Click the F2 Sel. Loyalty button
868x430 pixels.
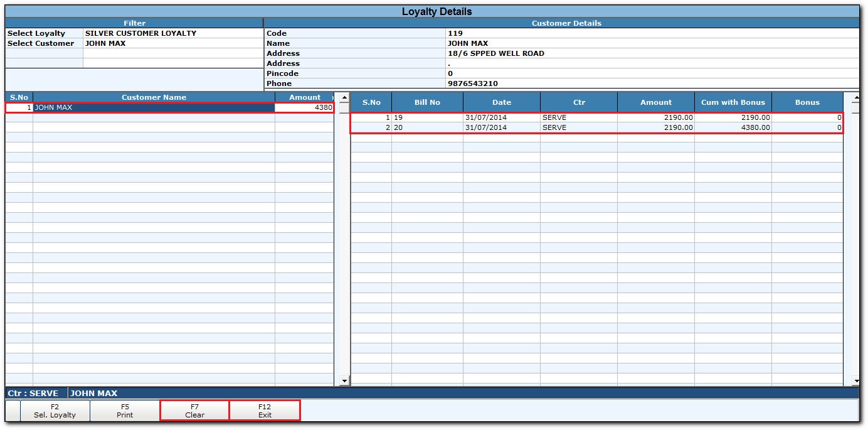[x=55, y=411]
